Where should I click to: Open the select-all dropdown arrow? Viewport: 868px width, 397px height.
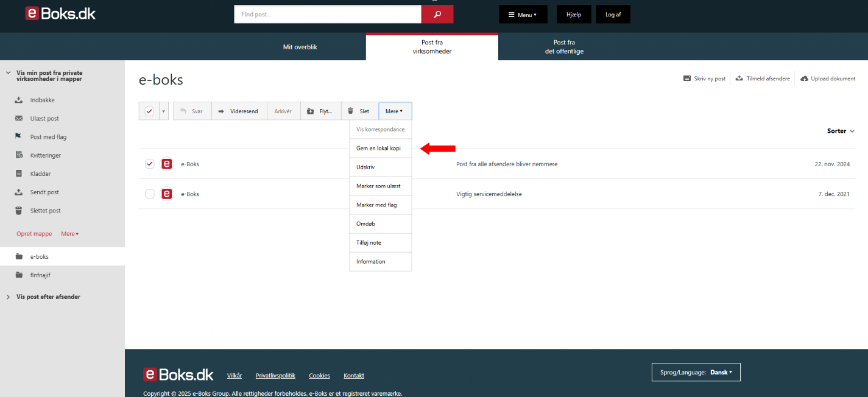[163, 111]
